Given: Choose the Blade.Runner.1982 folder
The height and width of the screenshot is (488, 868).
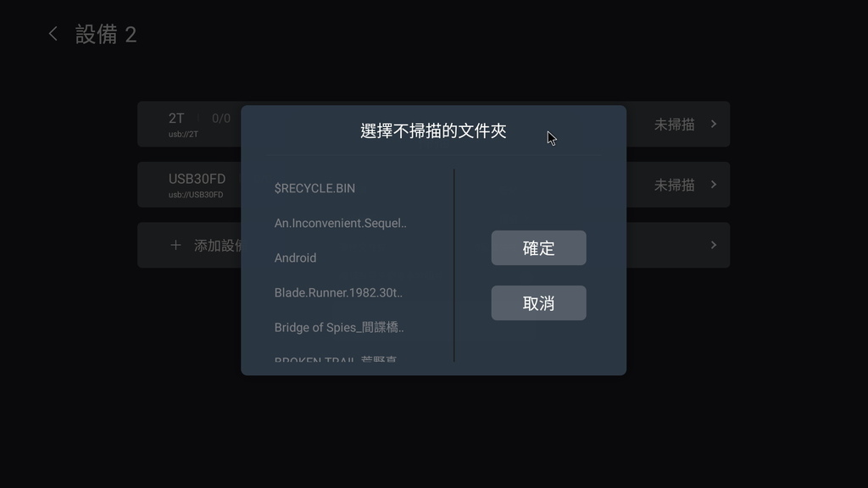Looking at the screenshot, I should point(338,292).
